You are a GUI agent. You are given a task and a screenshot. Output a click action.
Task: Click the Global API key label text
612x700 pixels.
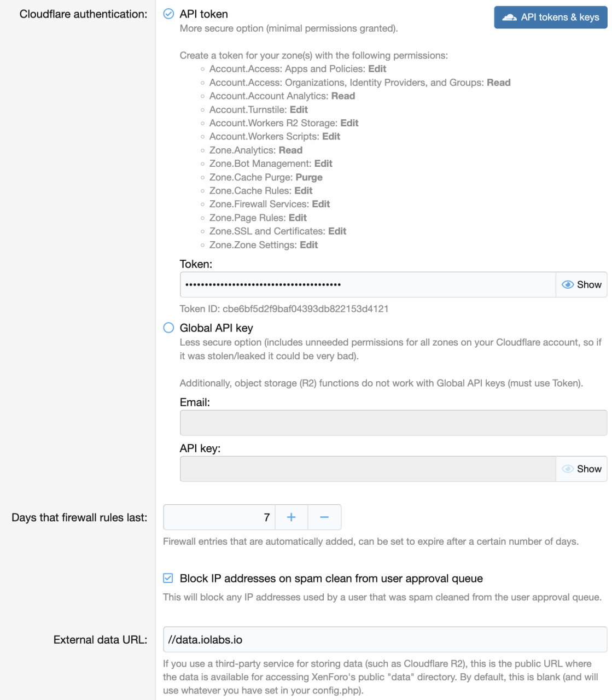(216, 328)
